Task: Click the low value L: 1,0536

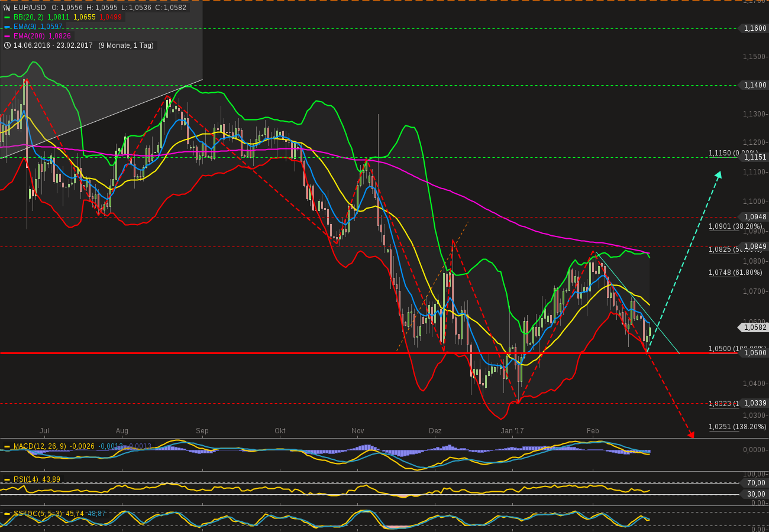Action: point(137,8)
